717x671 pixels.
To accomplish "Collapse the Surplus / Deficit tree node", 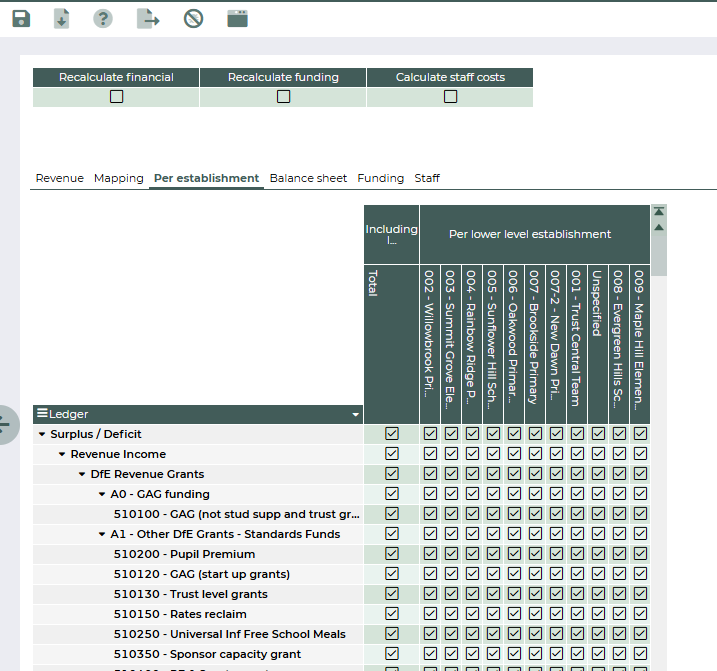I will point(42,435).
